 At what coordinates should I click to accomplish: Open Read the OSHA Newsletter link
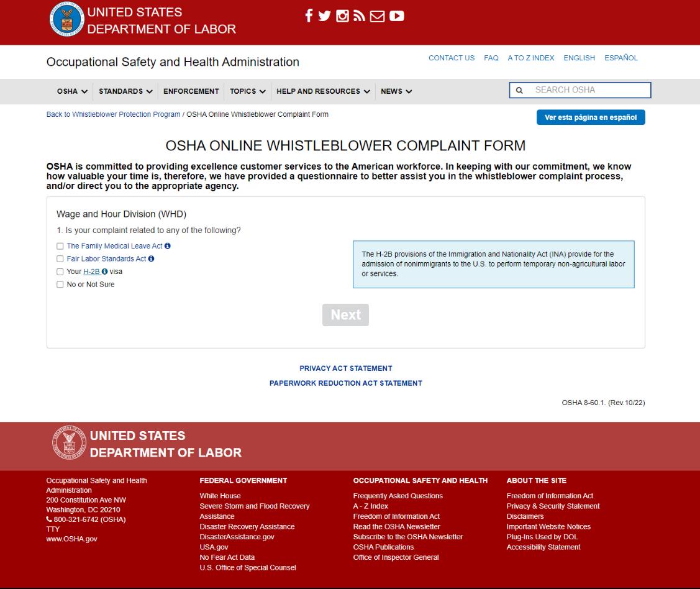[x=396, y=526]
